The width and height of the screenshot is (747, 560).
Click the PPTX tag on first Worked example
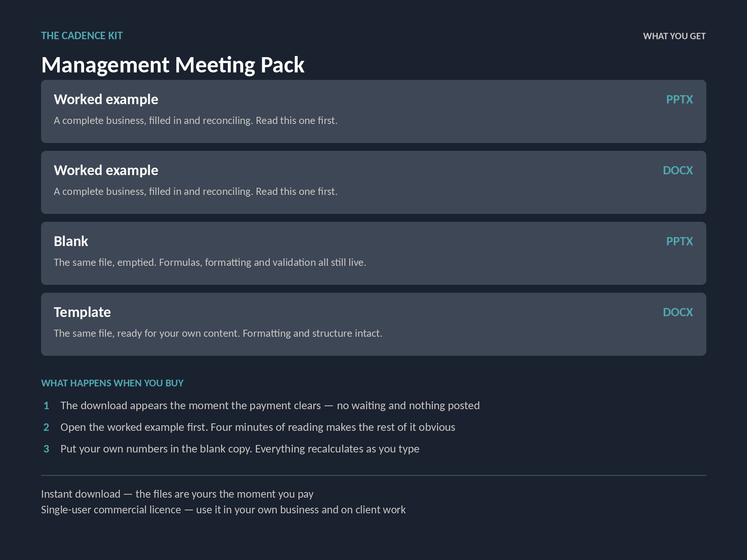tap(679, 99)
